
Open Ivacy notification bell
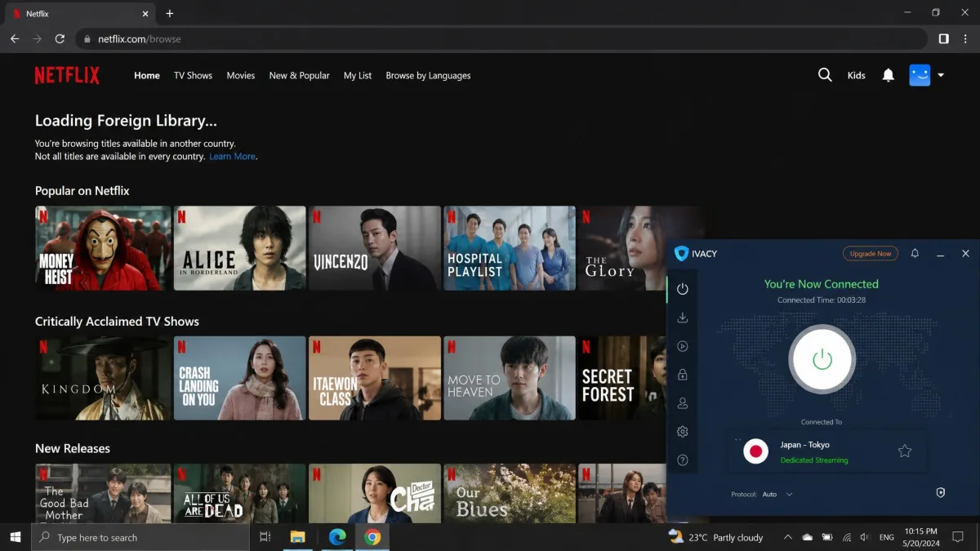tap(915, 254)
